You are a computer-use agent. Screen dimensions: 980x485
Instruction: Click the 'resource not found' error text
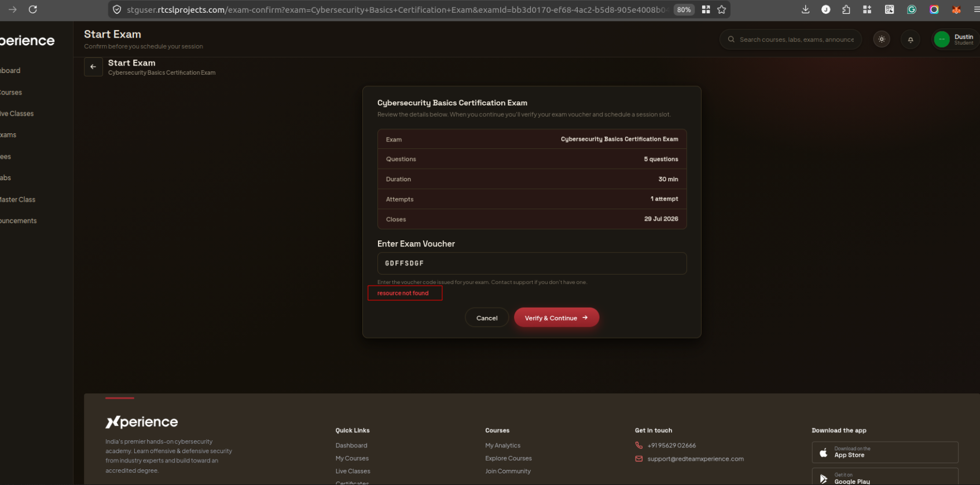[403, 293]
